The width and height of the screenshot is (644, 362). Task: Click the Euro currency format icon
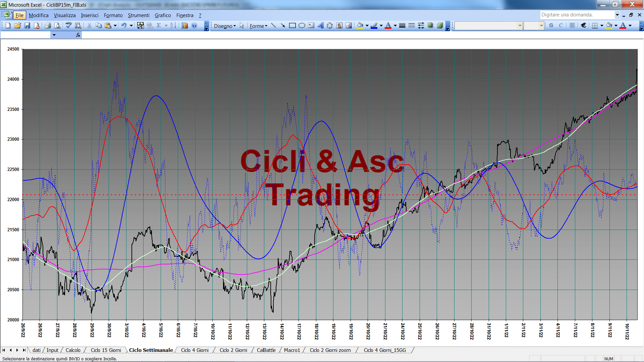click(x=584, y=25)
